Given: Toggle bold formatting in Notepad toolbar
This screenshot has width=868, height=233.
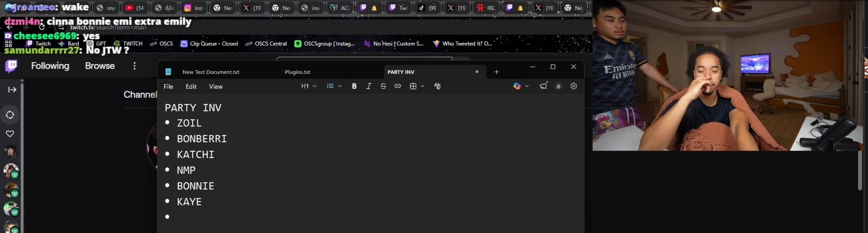Looking at the screenshot, I should click(x=354, y=86).
